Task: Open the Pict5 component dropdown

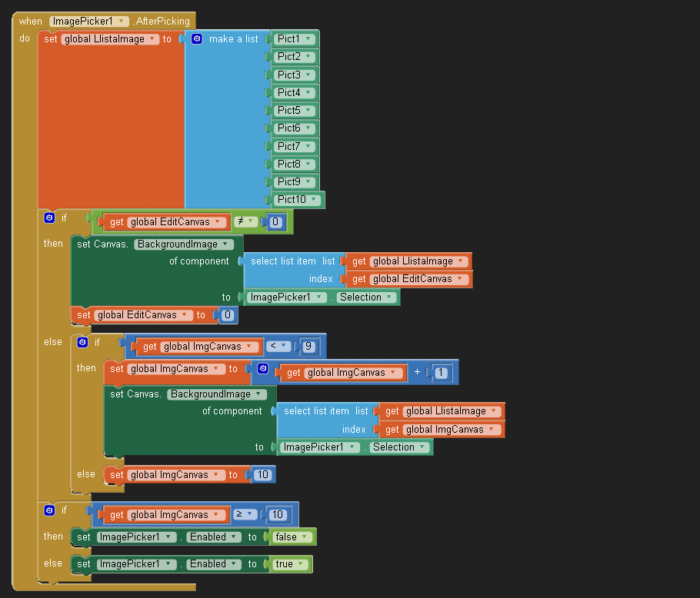Action: [x=308, y=110]
